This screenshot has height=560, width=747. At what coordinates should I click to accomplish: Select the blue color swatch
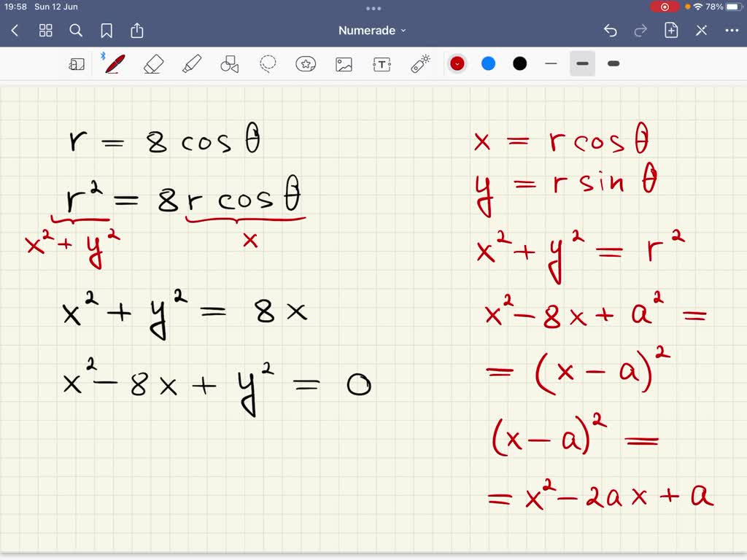coord(488,63)
